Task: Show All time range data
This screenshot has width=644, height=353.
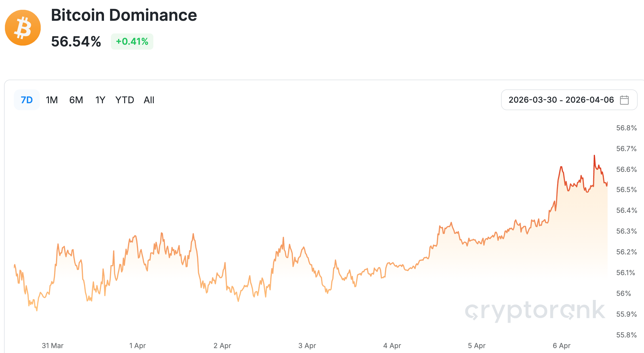Action: tap(149, 100)
